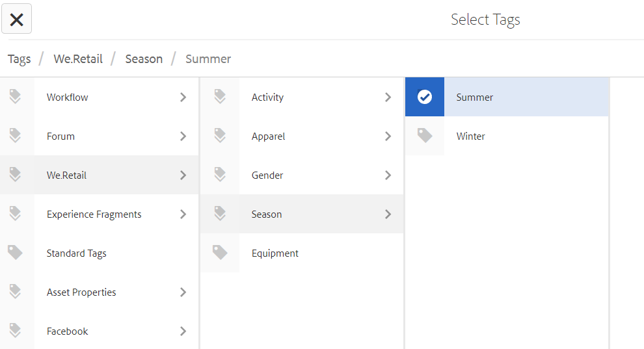Expand the Apparel chevron arrow
Viewport: 644px width, 349px height.
(x=388, y=136)
